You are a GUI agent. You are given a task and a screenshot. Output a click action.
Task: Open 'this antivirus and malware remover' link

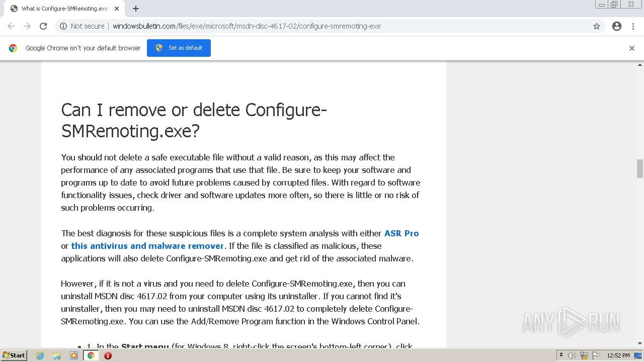(x=147, y=246)
